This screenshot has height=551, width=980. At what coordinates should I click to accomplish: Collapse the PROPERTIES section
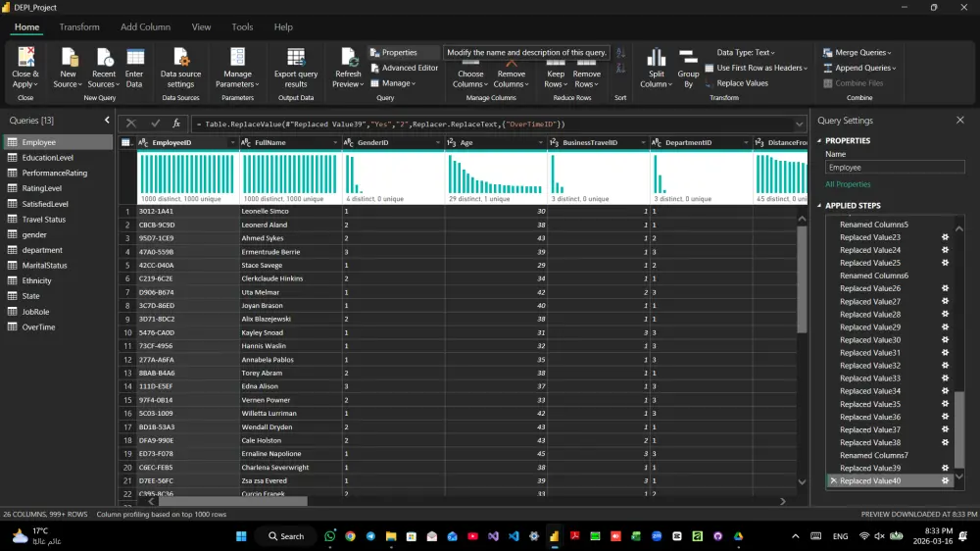click(819, 141)
